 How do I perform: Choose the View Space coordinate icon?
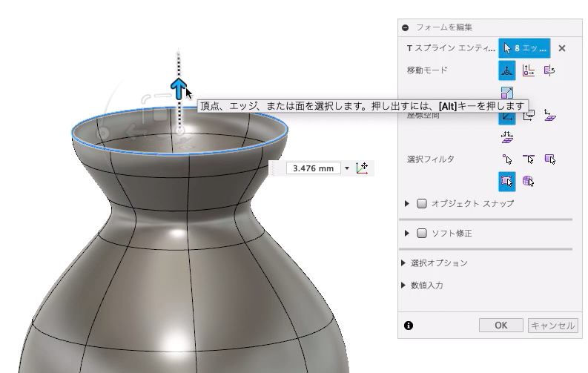(x=529, y=115)
